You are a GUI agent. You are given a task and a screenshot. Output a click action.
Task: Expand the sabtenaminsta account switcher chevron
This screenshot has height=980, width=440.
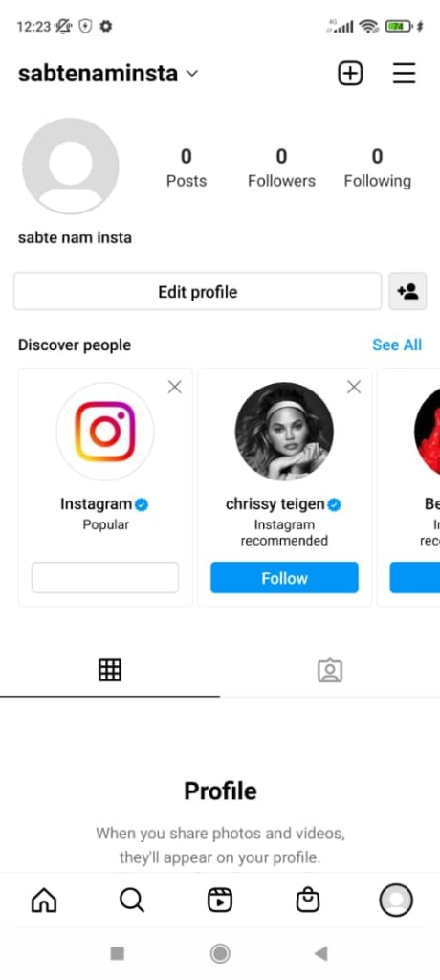coord(192,74)
